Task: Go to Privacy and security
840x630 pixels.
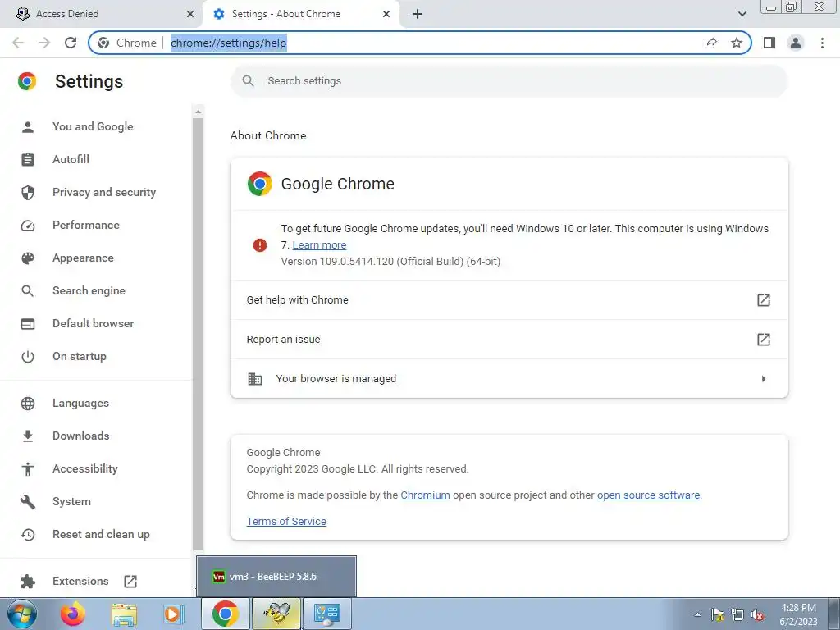Action: coord(104,192)
